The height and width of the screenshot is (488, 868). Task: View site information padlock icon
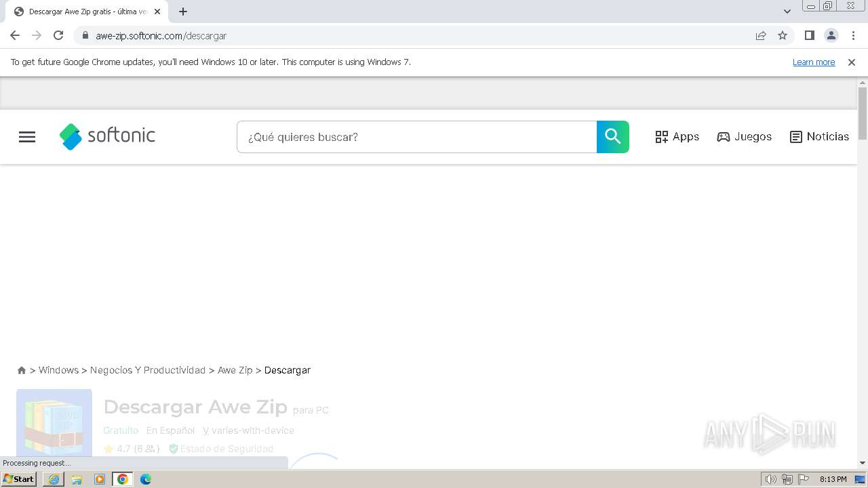pyautogui.click(x=85, y=35)
